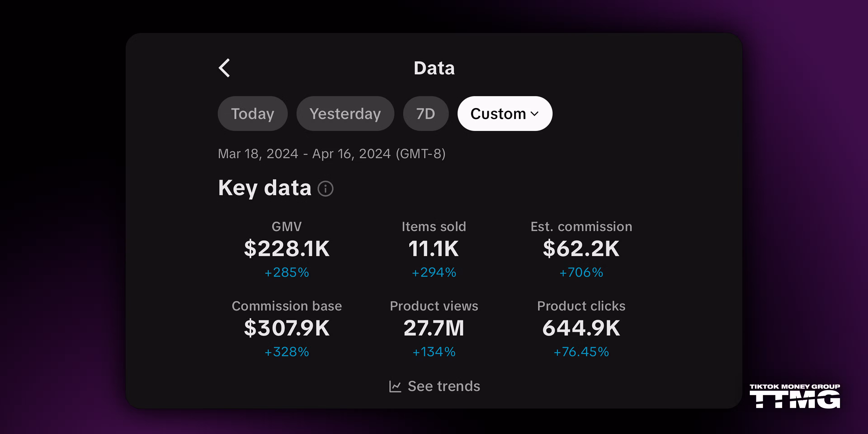Select the Today time filter
The width and height of the screenshot is (868, 434).
point(252,114)
